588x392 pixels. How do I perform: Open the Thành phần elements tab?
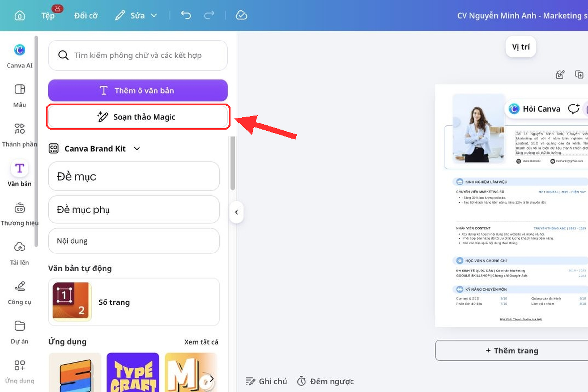pyautogui.click(x=20, y=135)
